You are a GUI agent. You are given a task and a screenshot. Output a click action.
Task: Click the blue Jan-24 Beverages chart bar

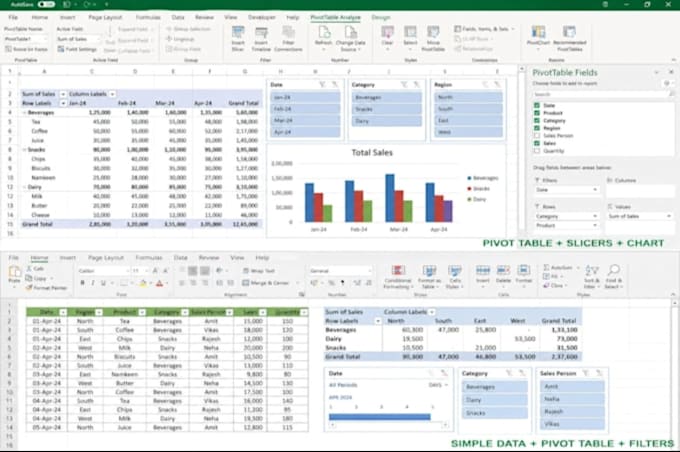coord(309,203)
